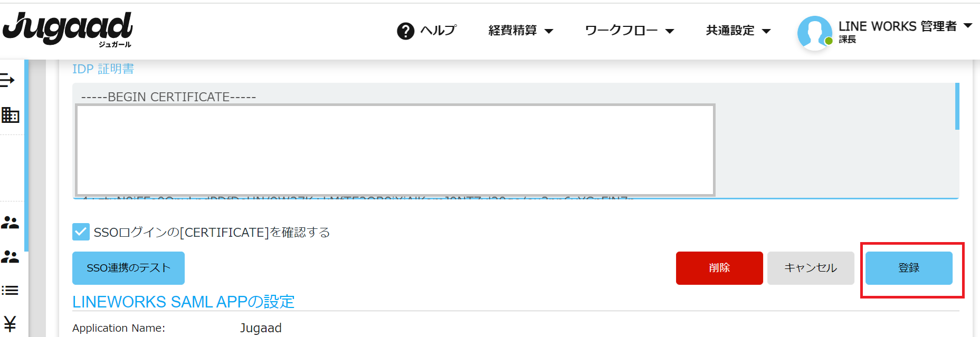Open the ヘルプ menu item
This screenshot has width=980, height=337.
click(438, 31)
